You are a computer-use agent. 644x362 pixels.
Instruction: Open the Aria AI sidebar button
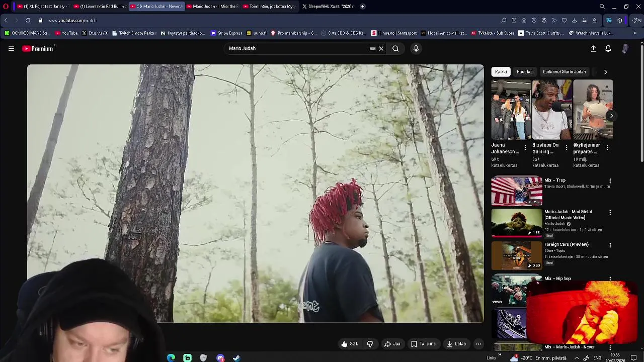pos(637,21)
